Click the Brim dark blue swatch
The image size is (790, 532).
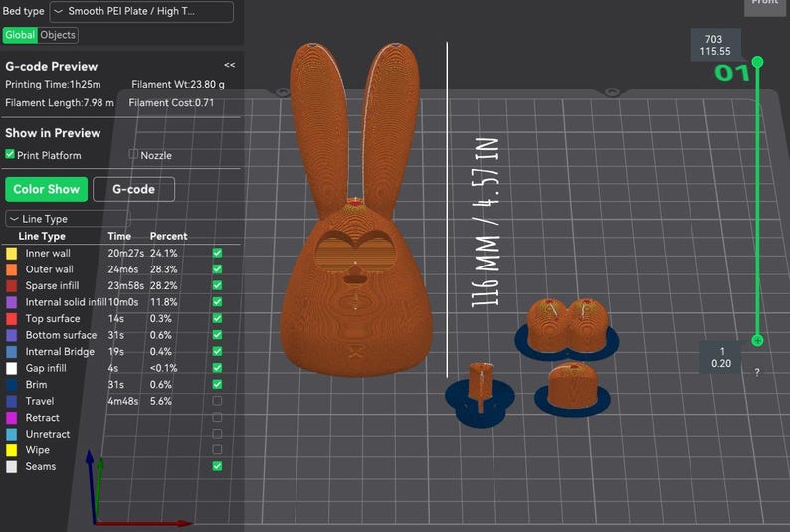tap(11, 385)
